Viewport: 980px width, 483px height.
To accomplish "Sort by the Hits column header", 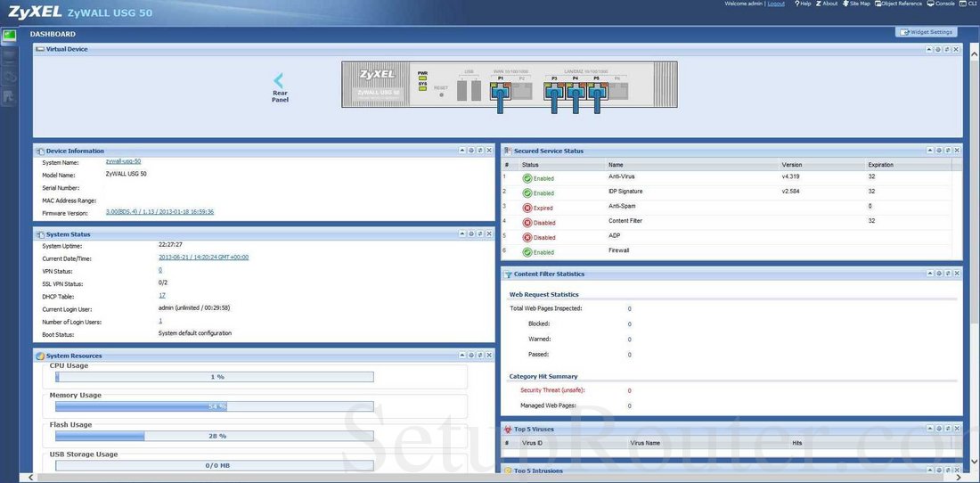I will [871, 443].
